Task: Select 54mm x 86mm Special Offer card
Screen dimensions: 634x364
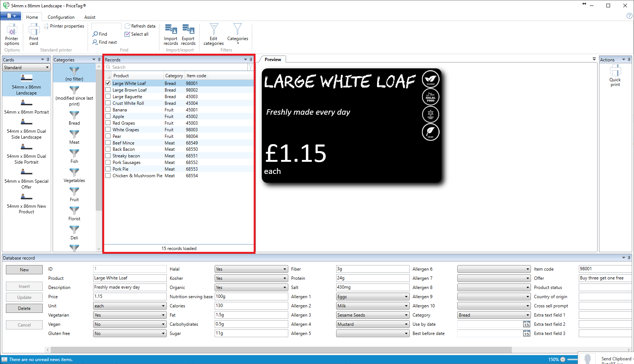Action: (x=27, y=179)
